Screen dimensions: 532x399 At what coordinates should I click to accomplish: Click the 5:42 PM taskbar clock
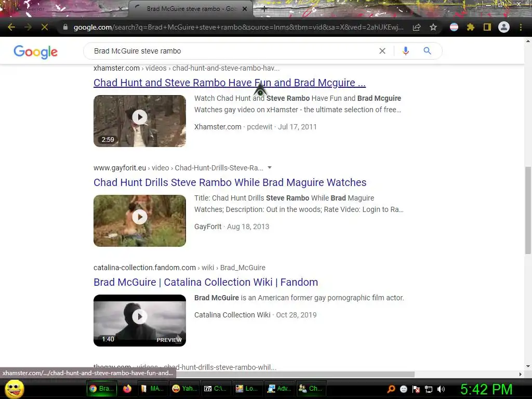point(486,389)
